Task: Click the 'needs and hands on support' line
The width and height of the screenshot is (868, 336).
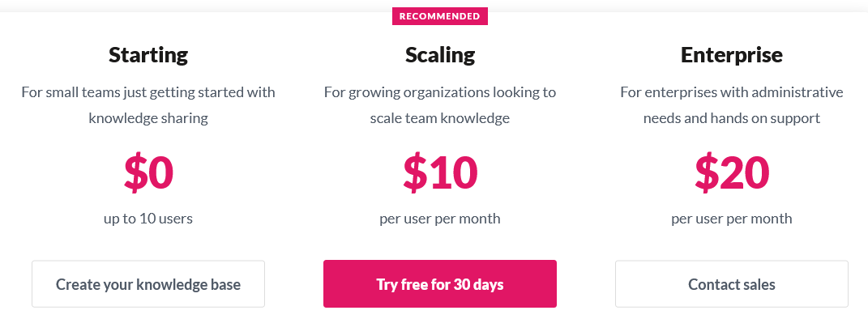Action: pyautogui.click(x=732, y=118)
